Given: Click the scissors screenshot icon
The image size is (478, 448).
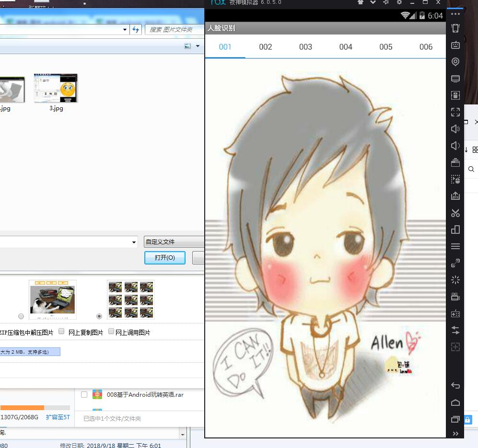Looking at the screenshot, I should coord(455,213).
